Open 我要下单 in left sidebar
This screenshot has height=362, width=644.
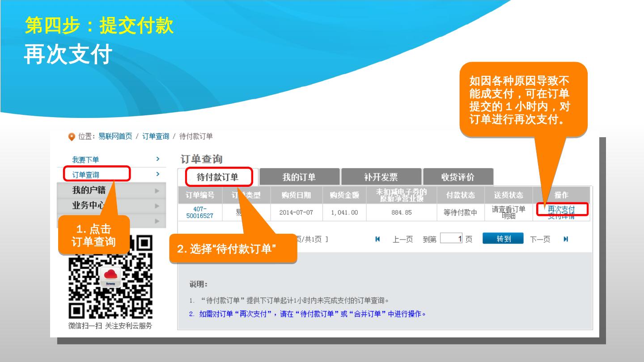pos(86,160)
